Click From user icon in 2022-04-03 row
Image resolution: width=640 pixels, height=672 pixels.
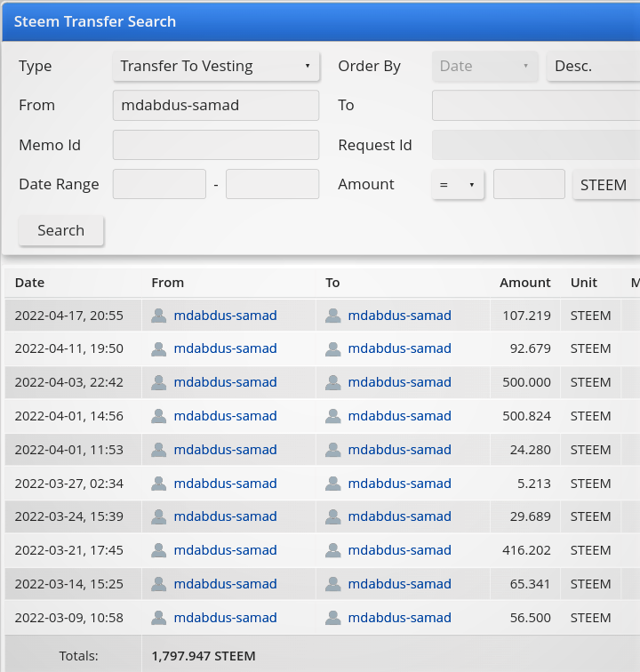(158, 382)
